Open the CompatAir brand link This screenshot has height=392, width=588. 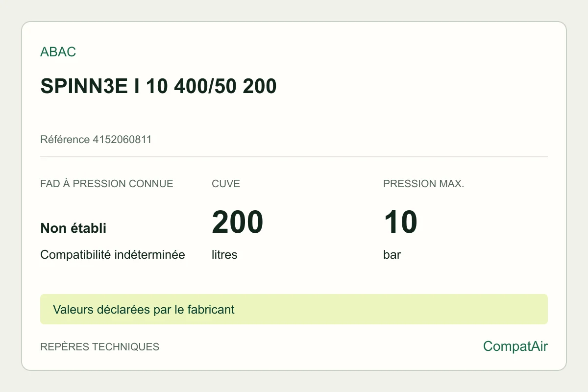point(515,346)
